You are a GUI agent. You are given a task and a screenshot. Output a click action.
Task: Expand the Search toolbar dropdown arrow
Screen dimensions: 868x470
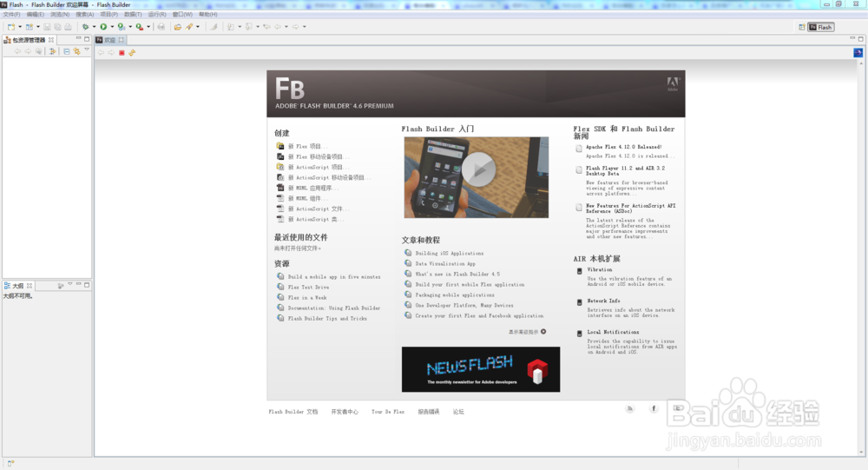[x=198, y=27]
